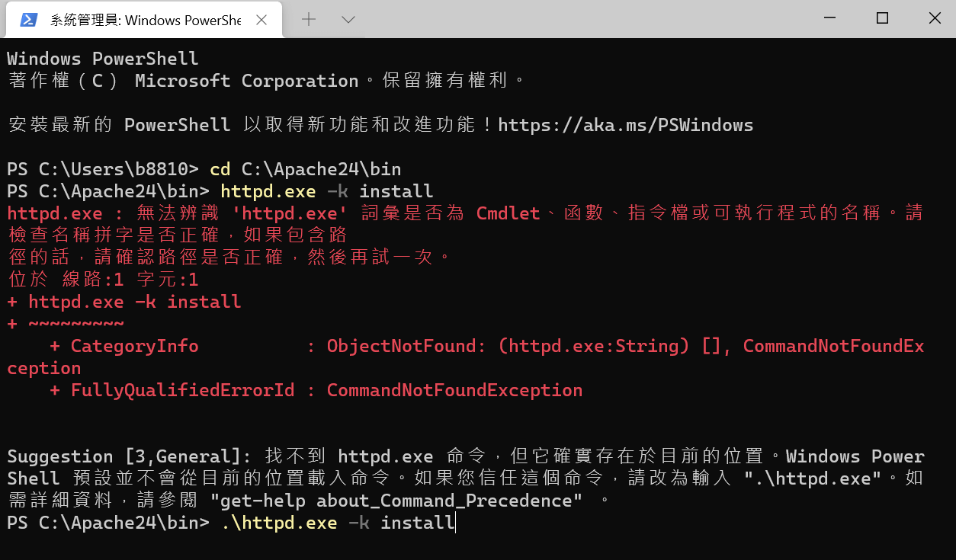
Task: Close the Windows PowerShell tab
Action: point(261,21)
